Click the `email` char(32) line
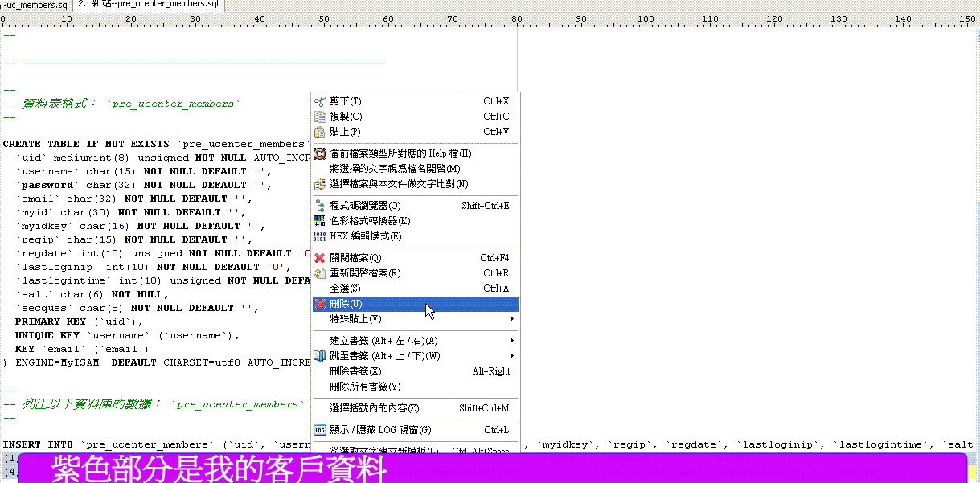 [135, 199]
